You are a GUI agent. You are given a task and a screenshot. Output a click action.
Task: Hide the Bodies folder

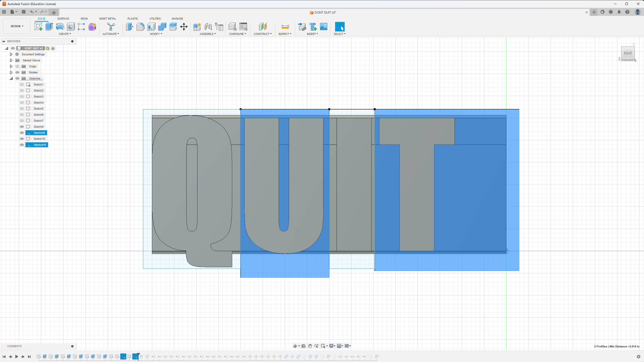[17, 72]
